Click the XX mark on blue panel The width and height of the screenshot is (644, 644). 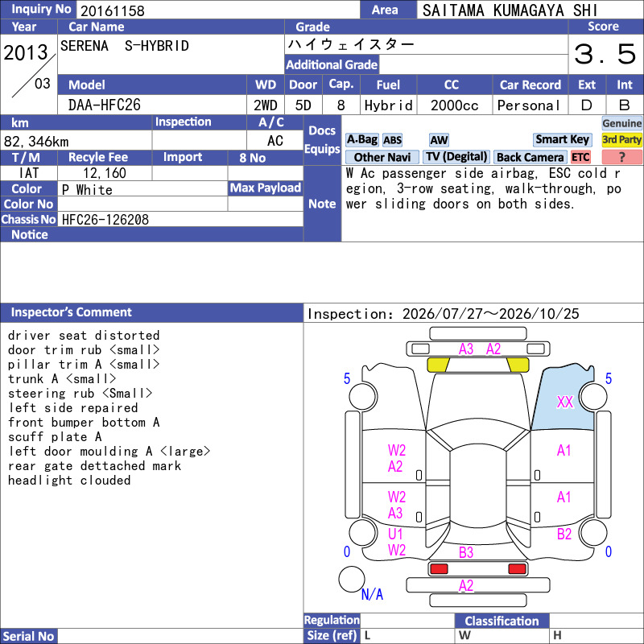[x=565, y=402]
